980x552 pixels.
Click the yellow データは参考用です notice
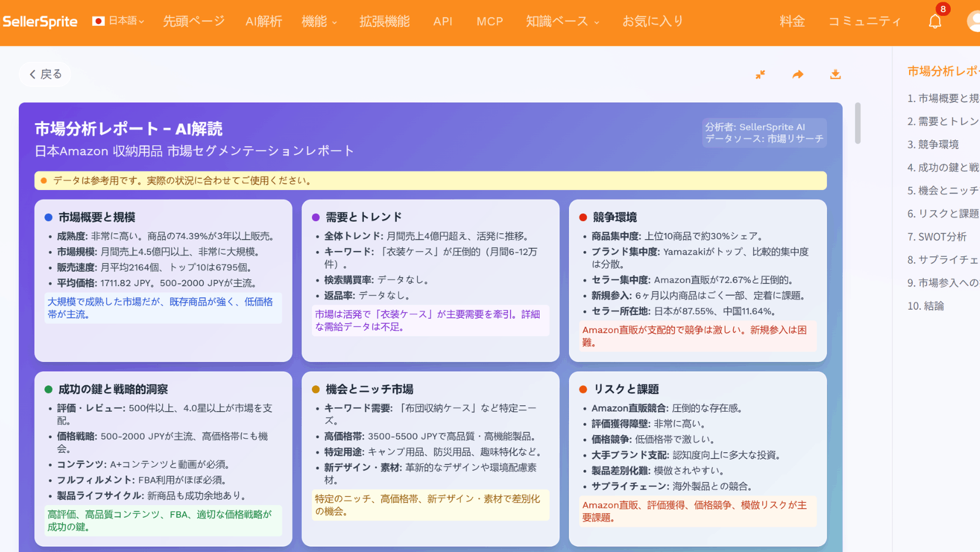430,181
